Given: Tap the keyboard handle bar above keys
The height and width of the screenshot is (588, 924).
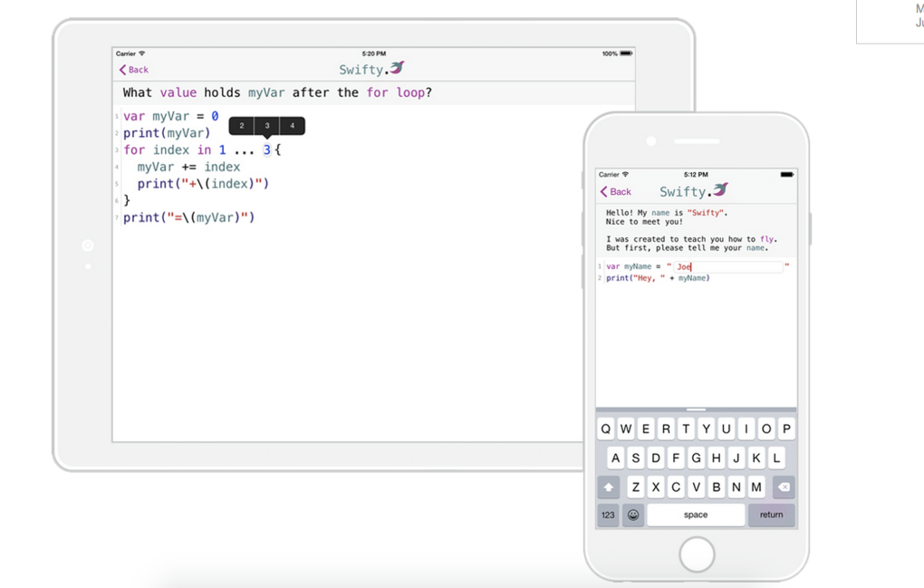Looking at the screenshot, I should tap(696, 410).
